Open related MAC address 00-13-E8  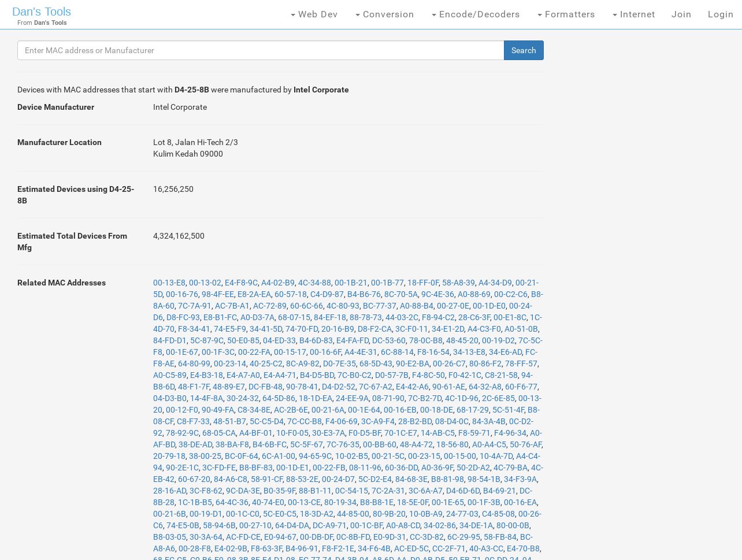pyautogui.click(x=169, y=283)
